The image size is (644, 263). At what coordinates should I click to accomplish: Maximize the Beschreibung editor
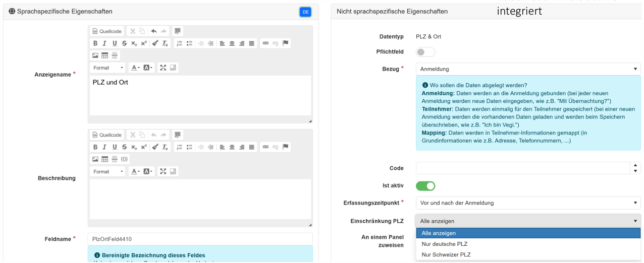pyautogui.click(x=163, y=171)
